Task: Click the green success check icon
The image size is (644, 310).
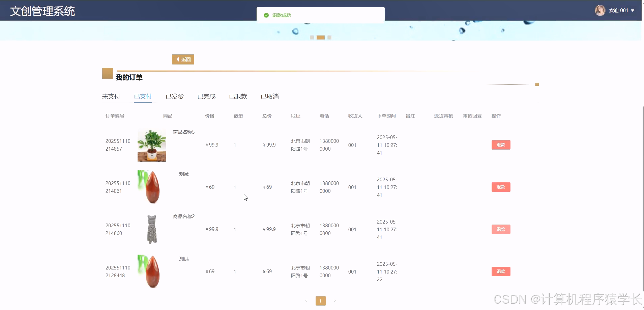Action: (x=266, y=15)
